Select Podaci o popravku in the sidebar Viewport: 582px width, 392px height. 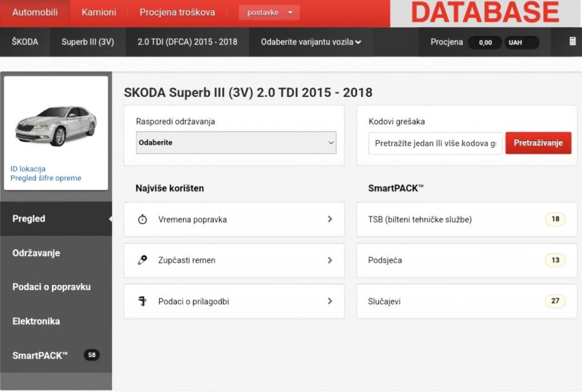pos(56,287)
